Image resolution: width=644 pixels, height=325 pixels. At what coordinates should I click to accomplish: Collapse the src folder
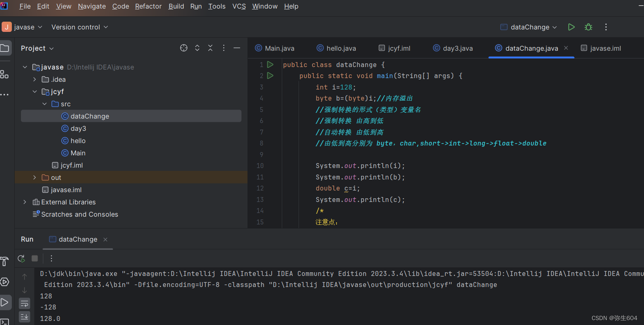[x=45, y=104]
